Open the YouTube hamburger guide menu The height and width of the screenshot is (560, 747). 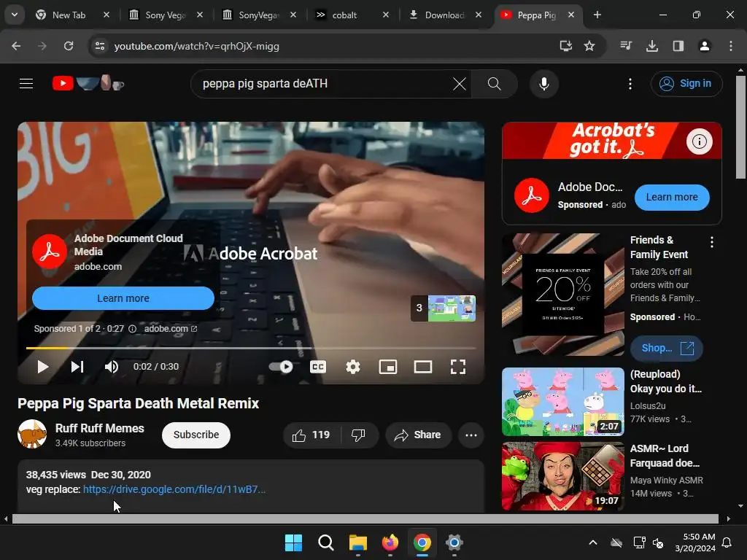point(26,84)
